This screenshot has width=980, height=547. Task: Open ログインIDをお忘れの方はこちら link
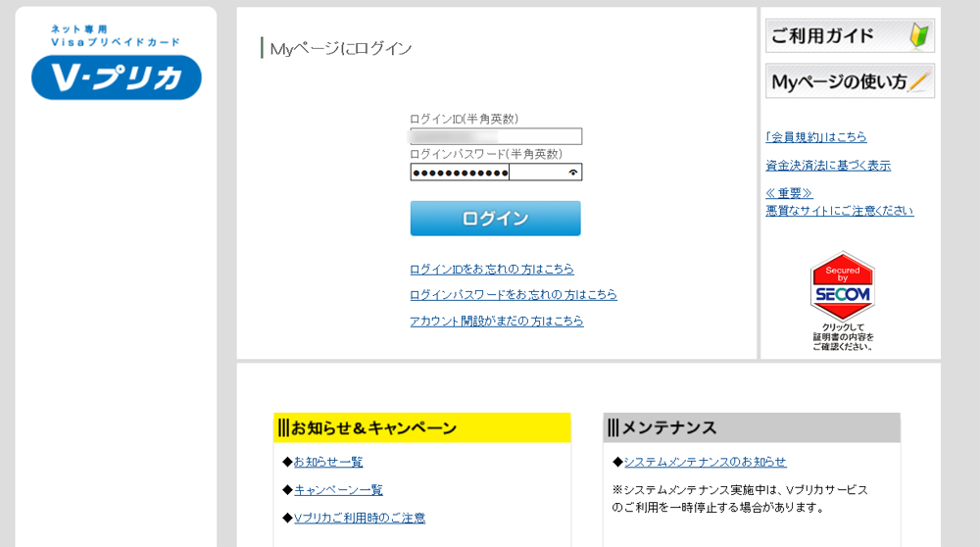[x=492, y=269]
